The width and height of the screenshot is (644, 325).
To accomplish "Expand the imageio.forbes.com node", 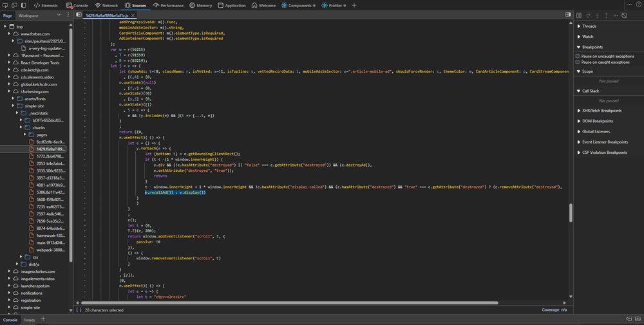I will pos(10,272).
